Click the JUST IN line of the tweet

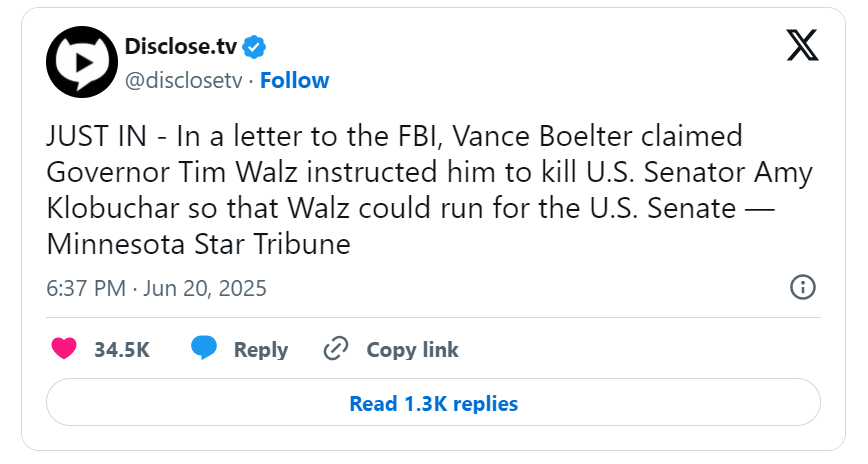point(394,136)
